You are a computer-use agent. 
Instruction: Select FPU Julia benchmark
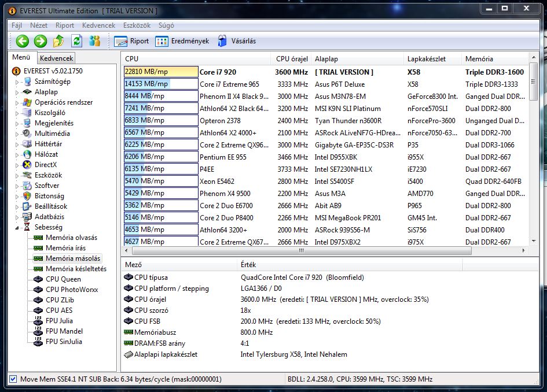pos(59,320)
